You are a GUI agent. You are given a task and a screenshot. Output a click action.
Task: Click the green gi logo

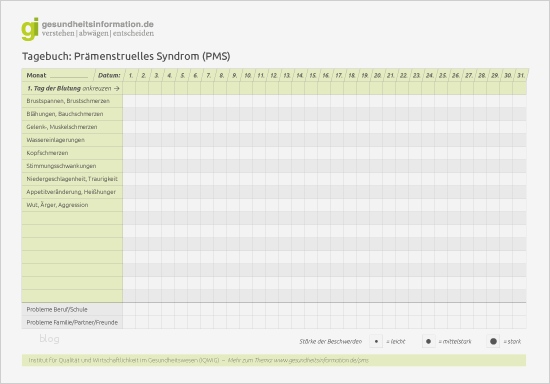pyautogui.click(x=30, y=29)
